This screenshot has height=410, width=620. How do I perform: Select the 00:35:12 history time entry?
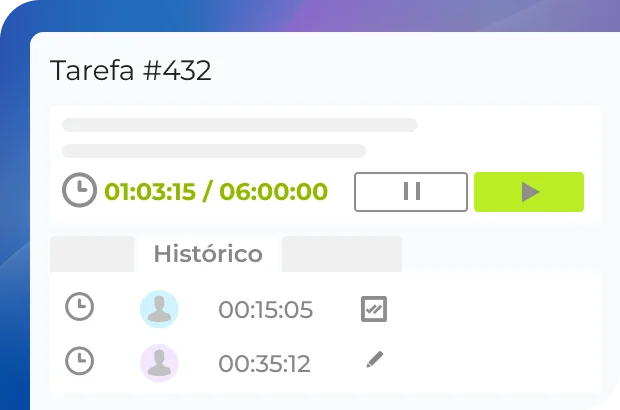(x=265, y=362)
